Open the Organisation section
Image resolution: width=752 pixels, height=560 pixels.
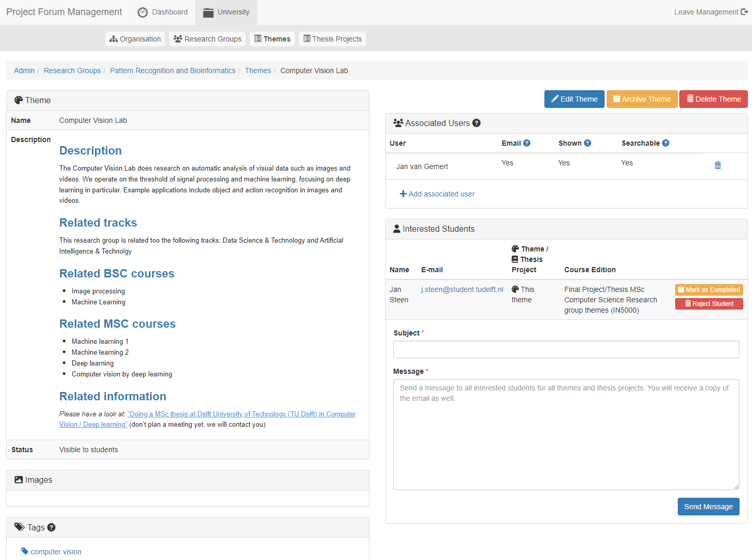coord(135,39)
